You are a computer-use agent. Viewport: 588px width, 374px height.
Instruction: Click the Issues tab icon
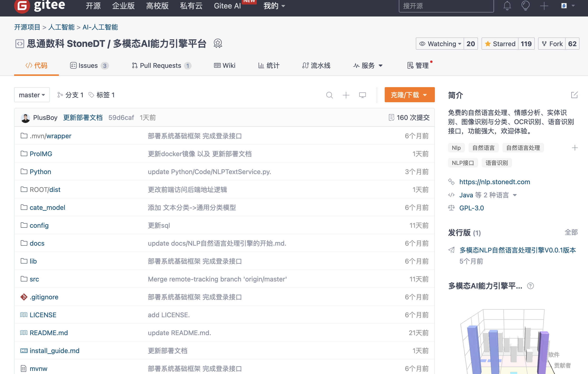coord(73,65)
